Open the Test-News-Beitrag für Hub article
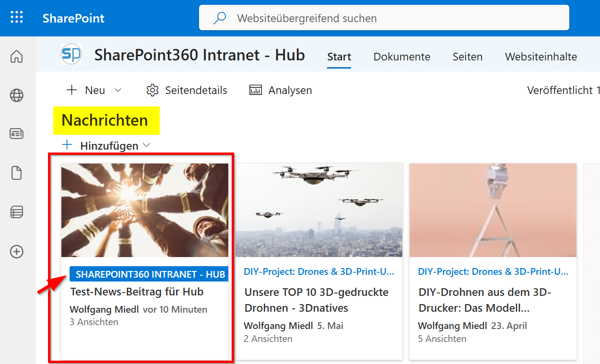 click(137, 292)
